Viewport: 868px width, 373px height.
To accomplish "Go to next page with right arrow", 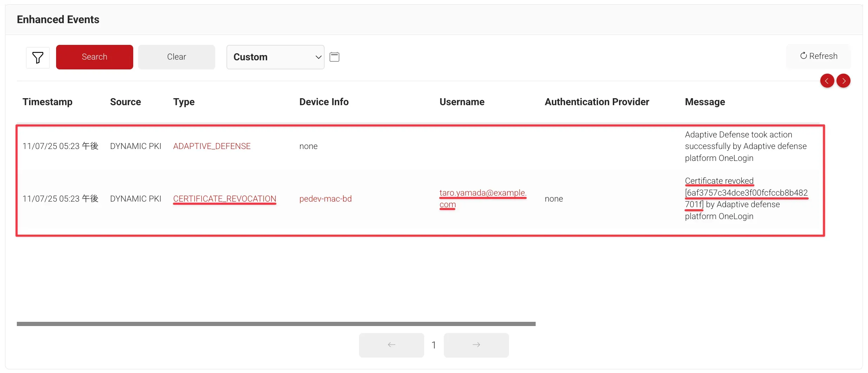I will pyautogui.click(x=476, y=345).
